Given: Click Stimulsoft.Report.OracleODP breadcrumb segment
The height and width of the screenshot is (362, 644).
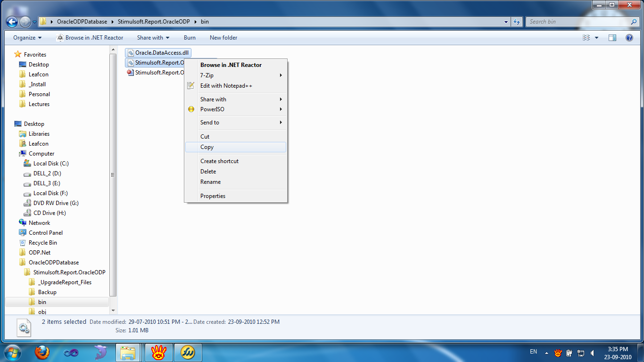Looking at the screenshot, I should click(154, 22).
